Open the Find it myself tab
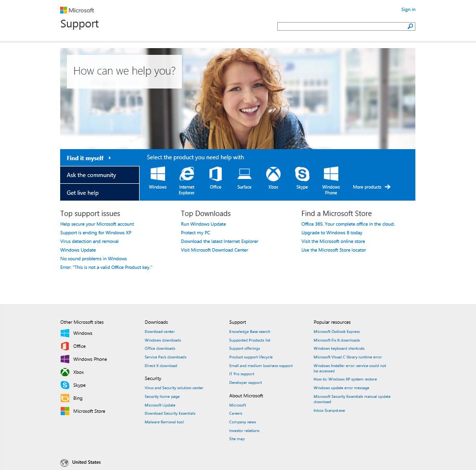Viewport: 476px width, 470px height. [x=100, y=158]
